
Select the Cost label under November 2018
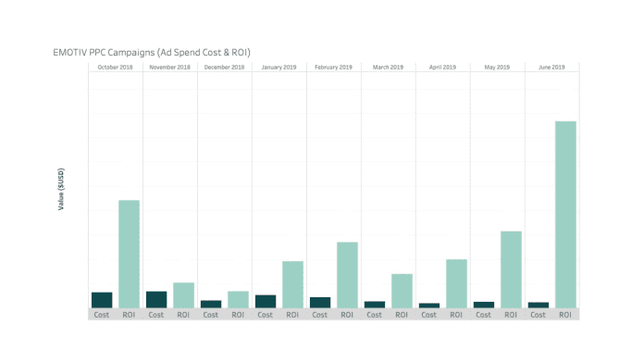tap(156, 315)
